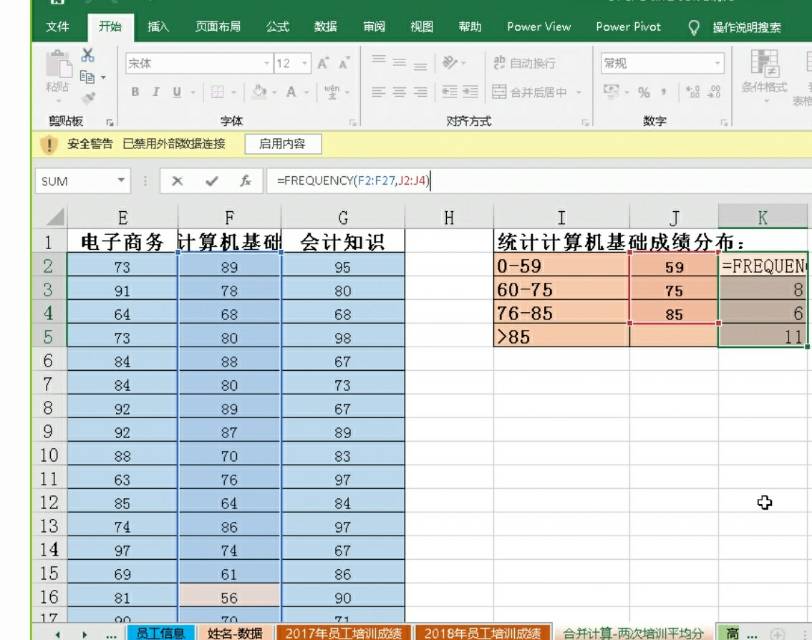Open the 宋体 font name dropdown
812x640 pixels.
[x=267, y=63]
